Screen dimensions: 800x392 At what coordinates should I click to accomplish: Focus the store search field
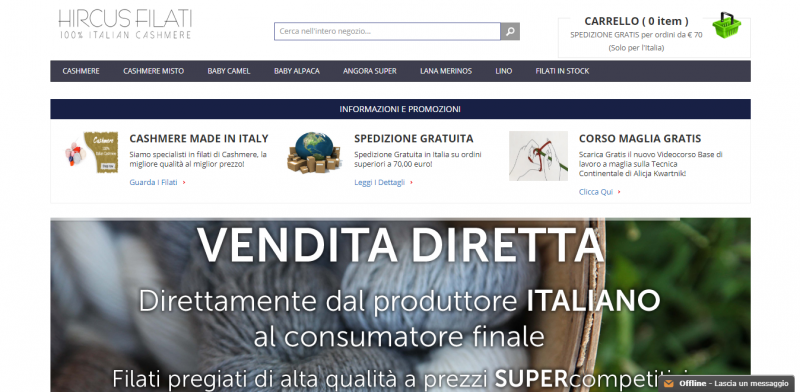pos(387,31)
